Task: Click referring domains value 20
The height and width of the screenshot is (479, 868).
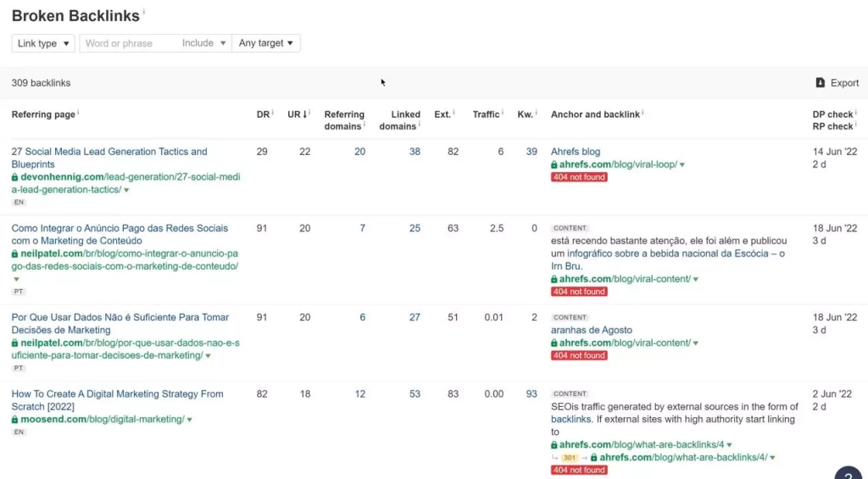Action: pos(359,152)
